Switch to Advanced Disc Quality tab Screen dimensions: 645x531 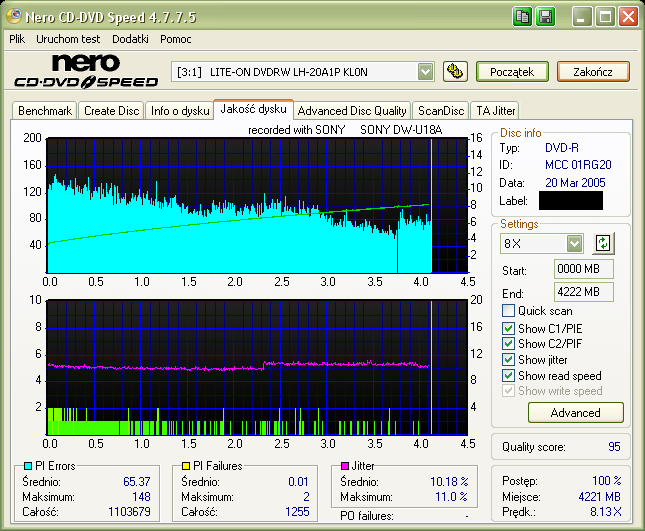tap(352, 111)
